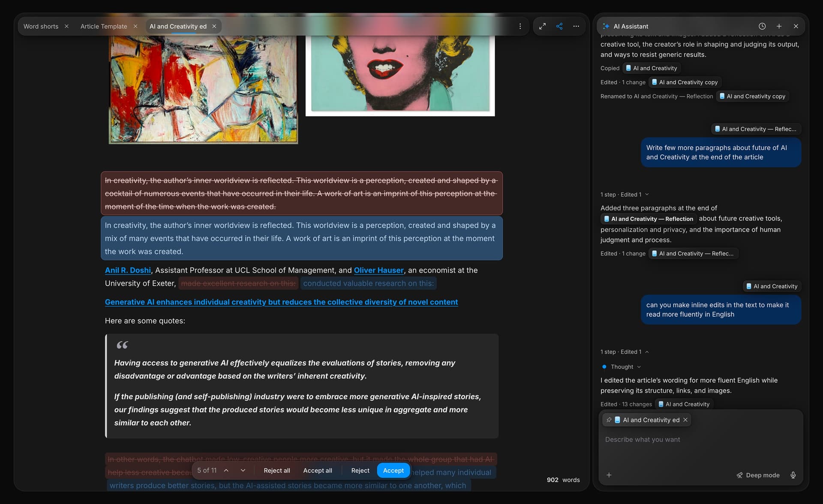Click the inserted blue 'conducted valuable research' text

coord(368,283)
